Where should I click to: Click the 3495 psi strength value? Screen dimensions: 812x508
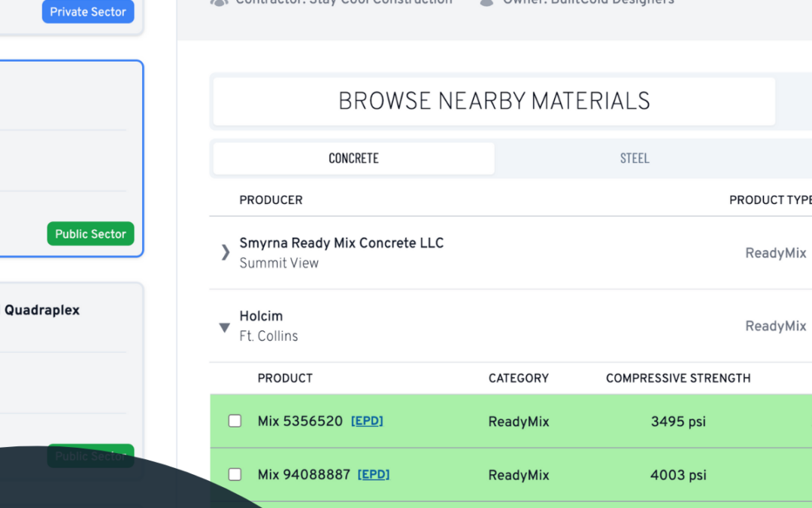point(678,421)
